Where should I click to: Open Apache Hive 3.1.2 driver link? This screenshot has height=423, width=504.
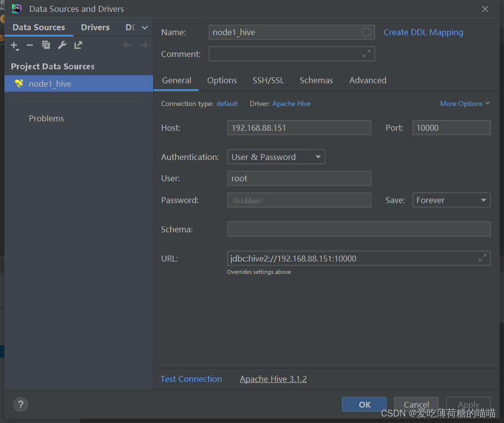coord(273,379)
